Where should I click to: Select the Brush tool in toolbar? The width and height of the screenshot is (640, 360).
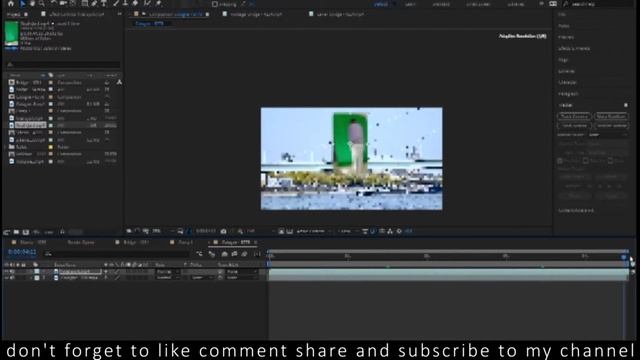coord(116,4)
